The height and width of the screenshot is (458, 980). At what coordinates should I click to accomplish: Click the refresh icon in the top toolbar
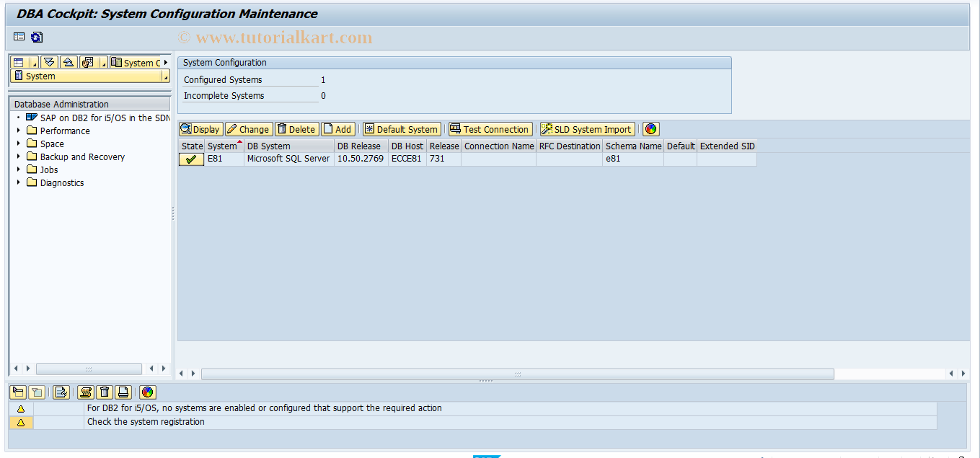(x=37, y=38)
